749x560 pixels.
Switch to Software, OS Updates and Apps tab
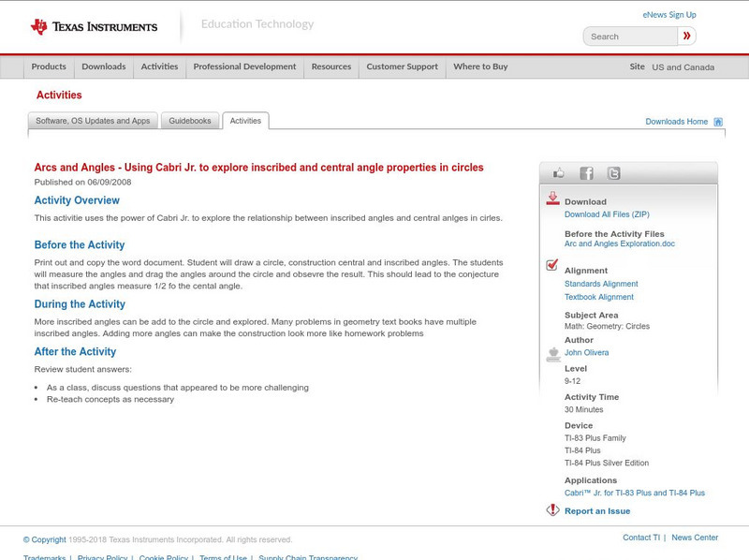tap(93, 121)
